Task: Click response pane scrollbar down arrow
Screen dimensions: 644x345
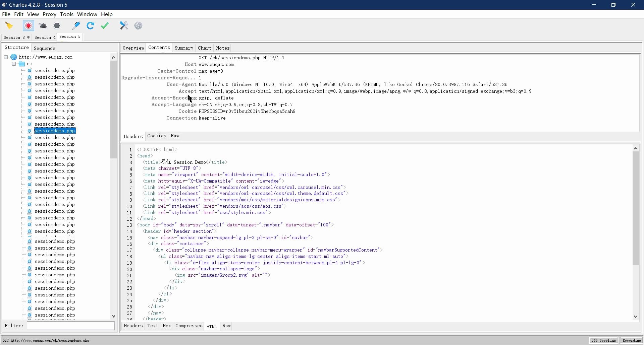Action: point(636,317)
